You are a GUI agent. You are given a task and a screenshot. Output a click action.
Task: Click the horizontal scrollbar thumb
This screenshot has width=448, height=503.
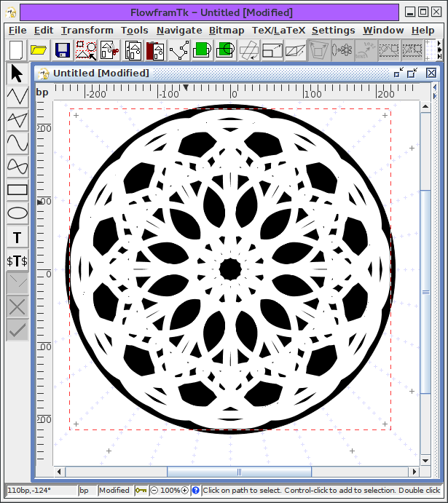click(x=239, y=472)
